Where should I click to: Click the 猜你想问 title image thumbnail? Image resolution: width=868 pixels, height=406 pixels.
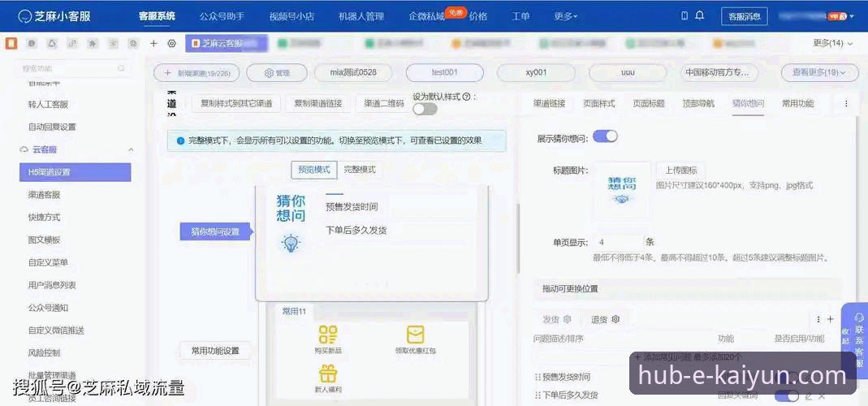[622, 191]
